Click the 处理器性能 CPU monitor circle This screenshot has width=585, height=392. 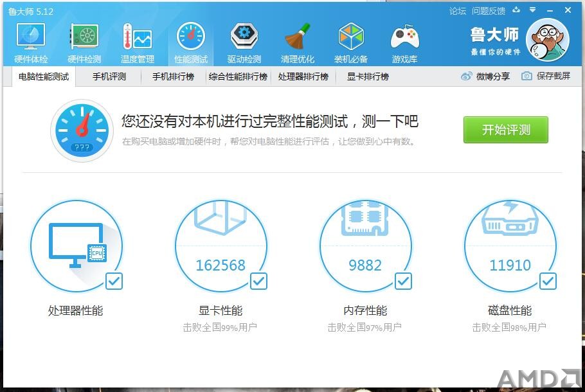coord(76,245)
